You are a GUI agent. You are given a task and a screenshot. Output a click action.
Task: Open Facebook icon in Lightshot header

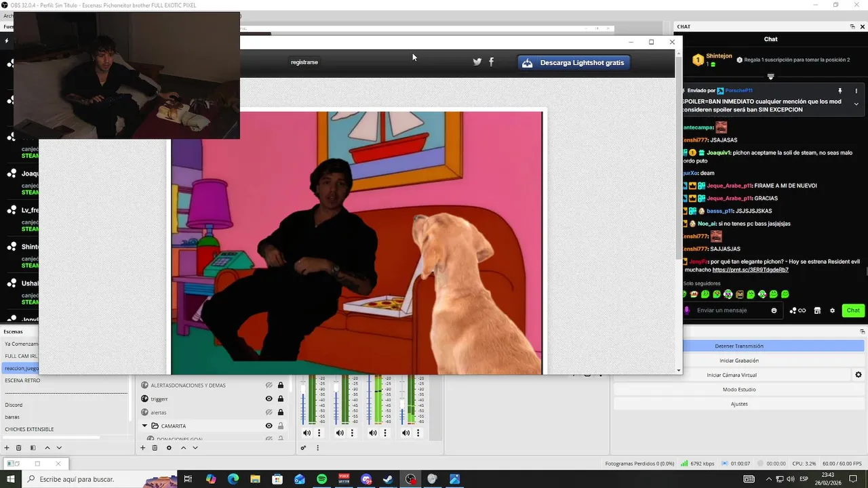pos(492,62)
